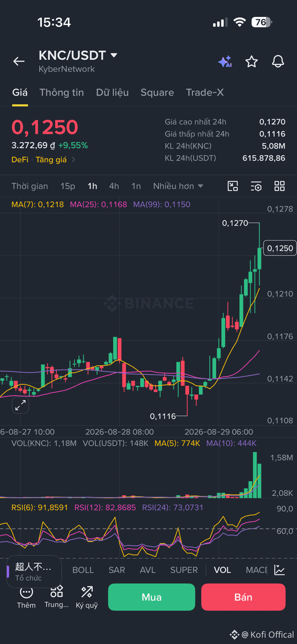
Task: Select the 1h timeframe
Action: [92, 186]
